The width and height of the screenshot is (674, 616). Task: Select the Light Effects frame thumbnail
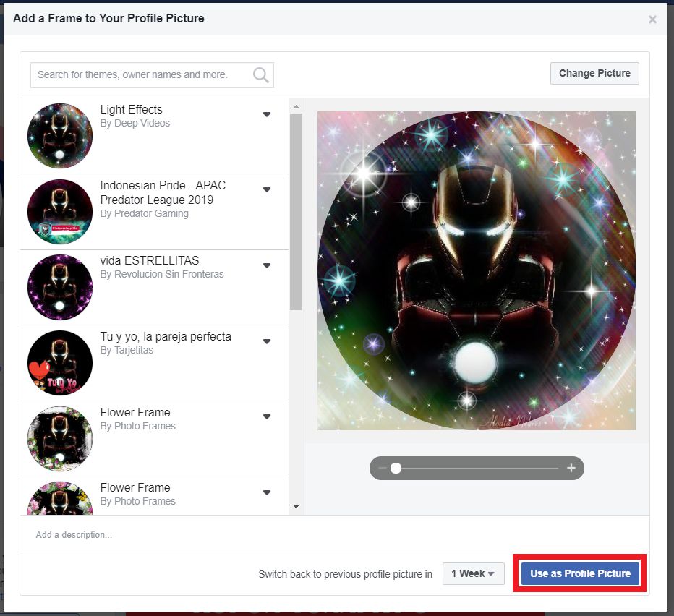60,136
